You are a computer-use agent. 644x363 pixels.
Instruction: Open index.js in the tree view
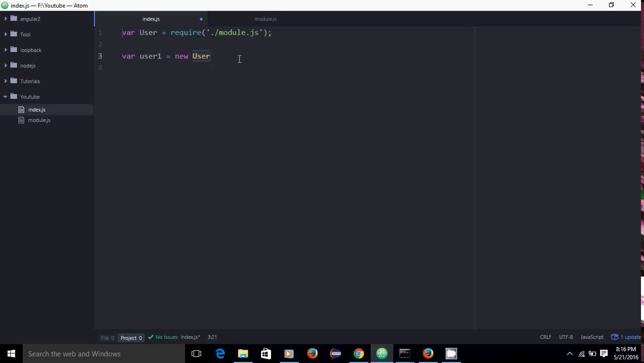[x=37, y=109]
